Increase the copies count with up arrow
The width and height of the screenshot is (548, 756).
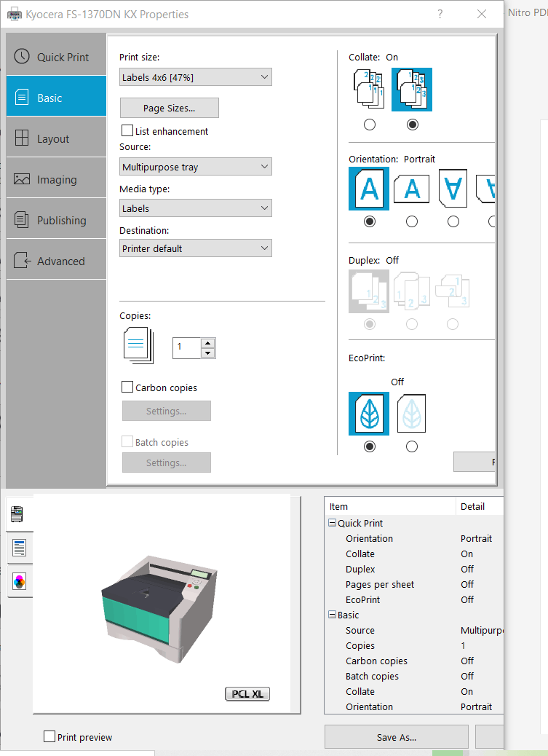[207, 343]
